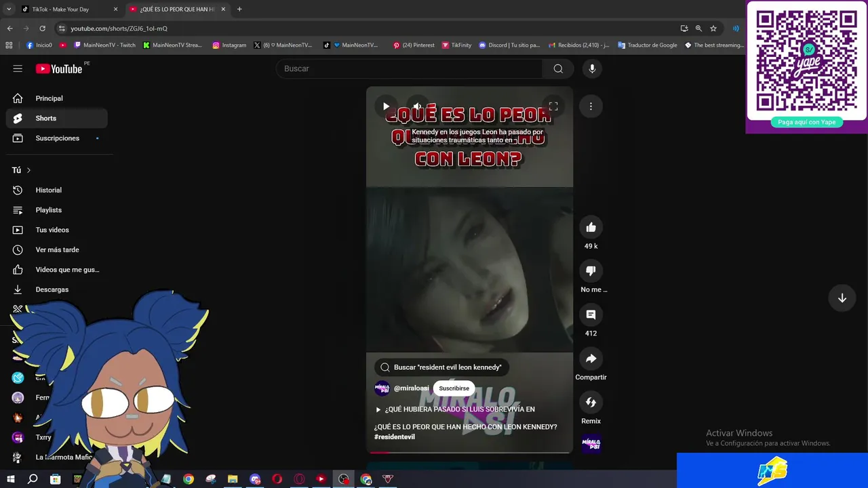Open a new browser tab
This screenshot has height=488, width=868.
(239, 9)
